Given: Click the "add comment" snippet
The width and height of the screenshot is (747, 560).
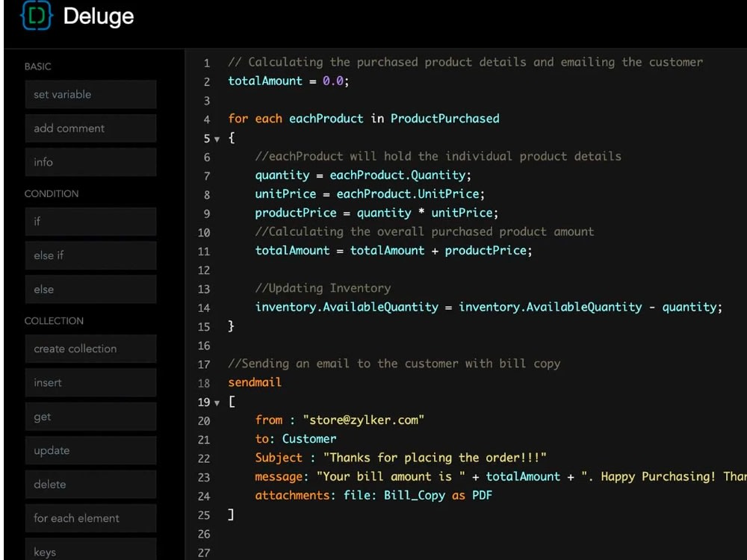Looking at the screenshot, I should click(90, 128).
